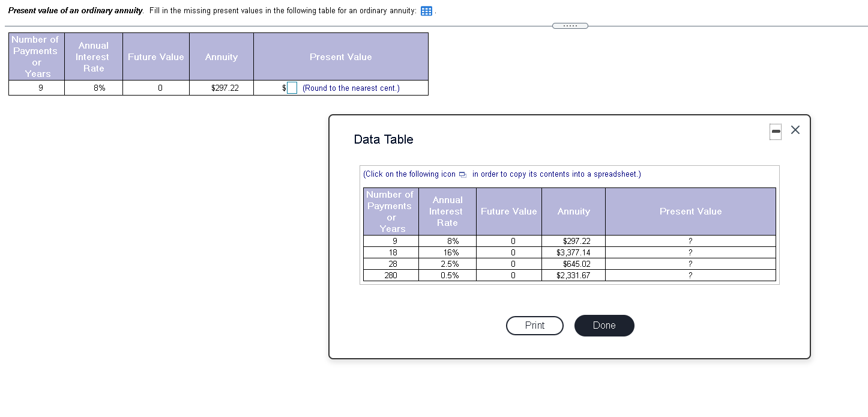
Task: Click the copy-to-spreadsheet icon
Action: pyautogui.click(x=462, y=175)
